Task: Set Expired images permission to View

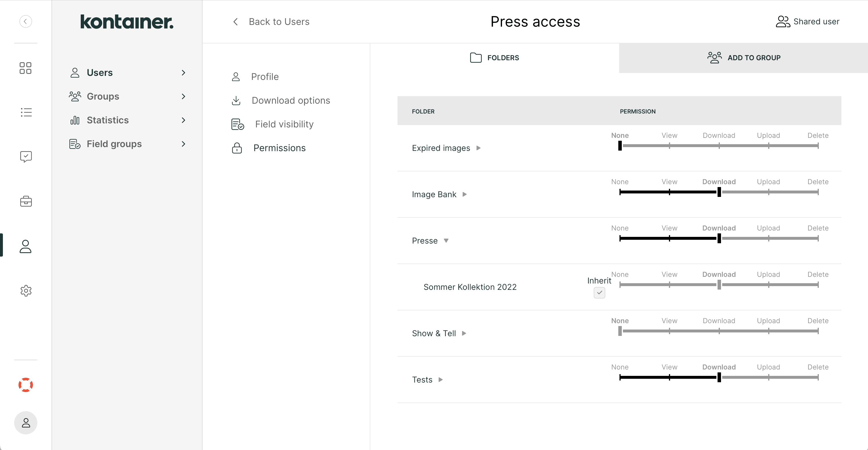Action: tap(669, 146)
